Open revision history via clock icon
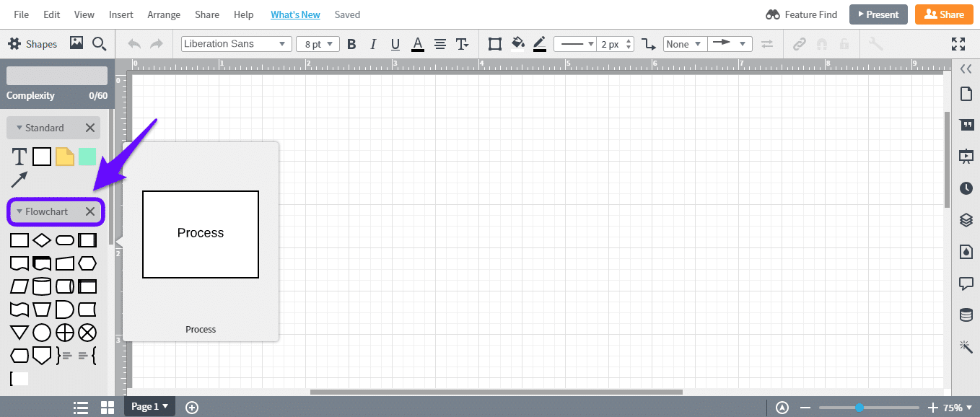980x417 pixels. tap(966, 188)
